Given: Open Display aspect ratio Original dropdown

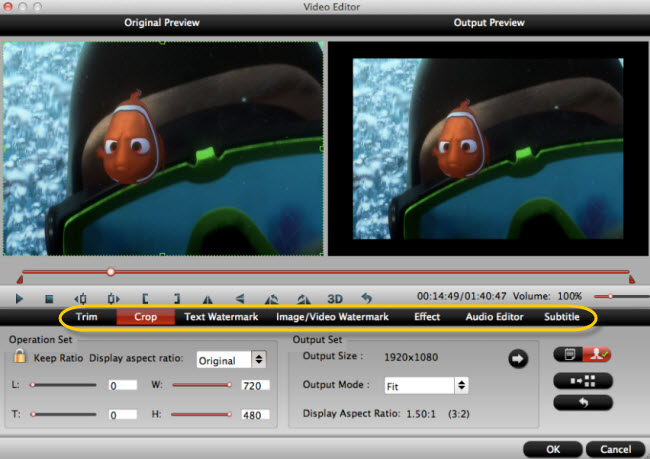Looking at the screenshot, I should tap(231, 360).
